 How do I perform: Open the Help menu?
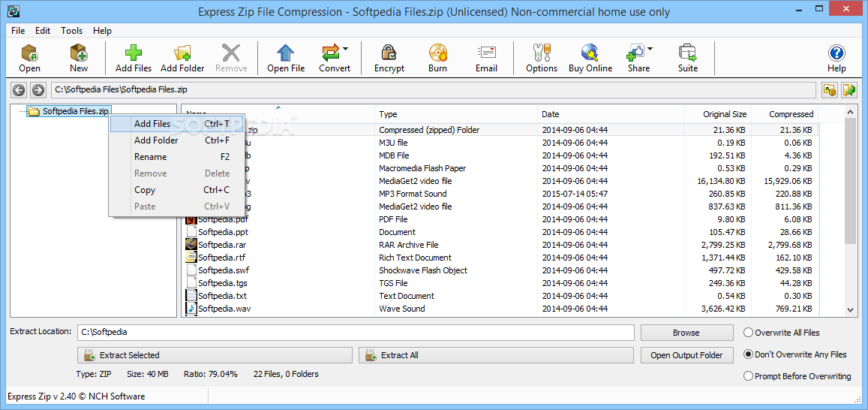pos(103,31)
